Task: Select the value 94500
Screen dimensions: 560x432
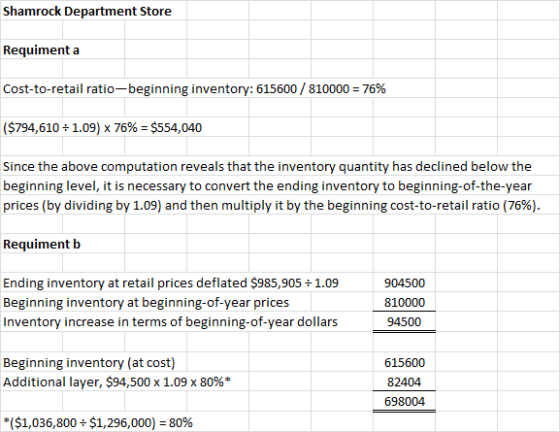Action: pyautogui.click(x=404, y=322)
